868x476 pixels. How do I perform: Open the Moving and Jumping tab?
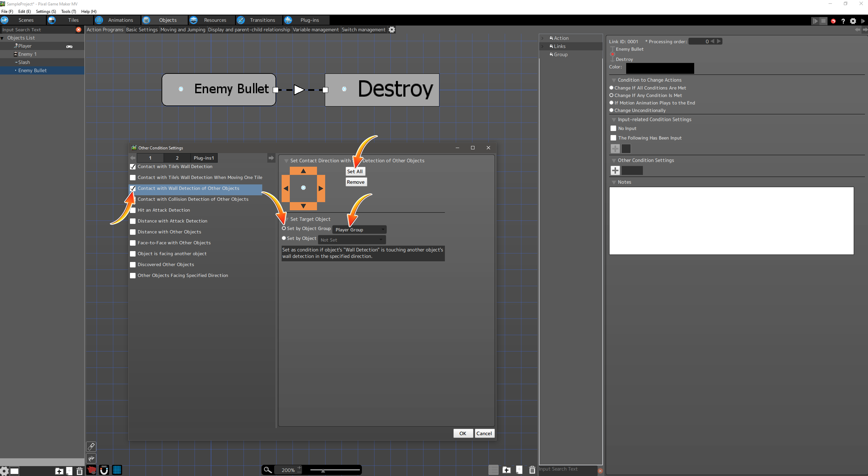[183, 30]
